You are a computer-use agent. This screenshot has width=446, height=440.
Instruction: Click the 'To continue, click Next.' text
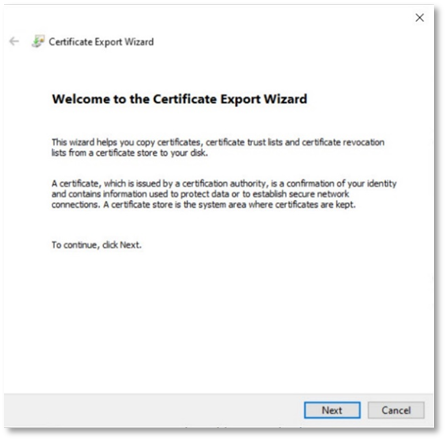pos(97,245)
